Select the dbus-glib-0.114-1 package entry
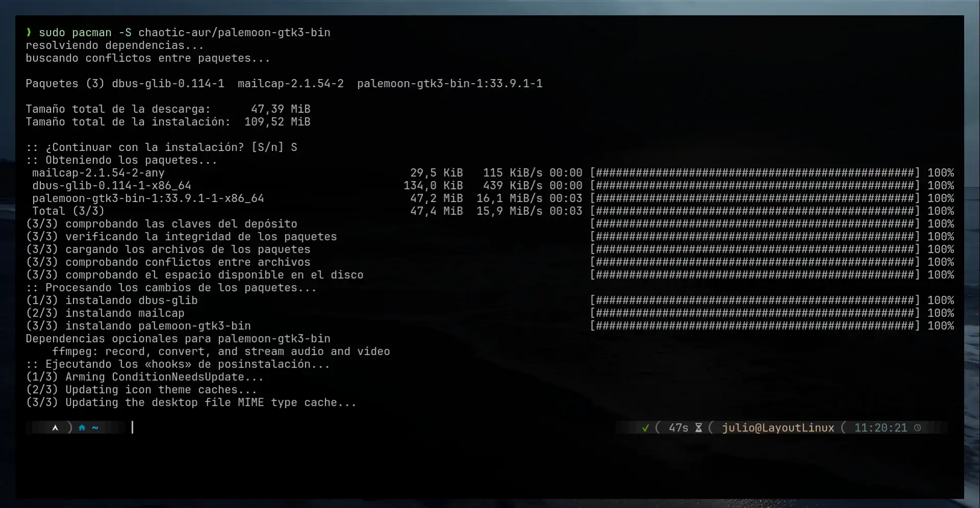This screenshot has width=980, height=508. tap(168, 83)
